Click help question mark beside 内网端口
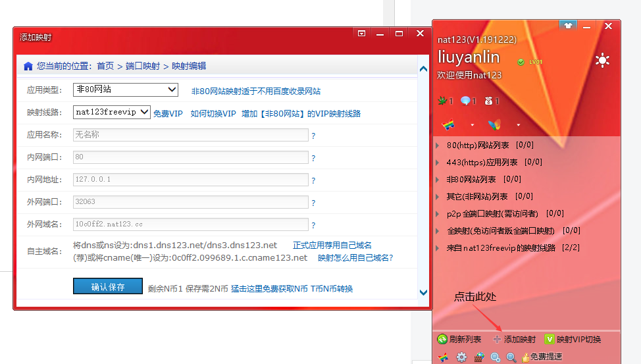 point(313,158)
